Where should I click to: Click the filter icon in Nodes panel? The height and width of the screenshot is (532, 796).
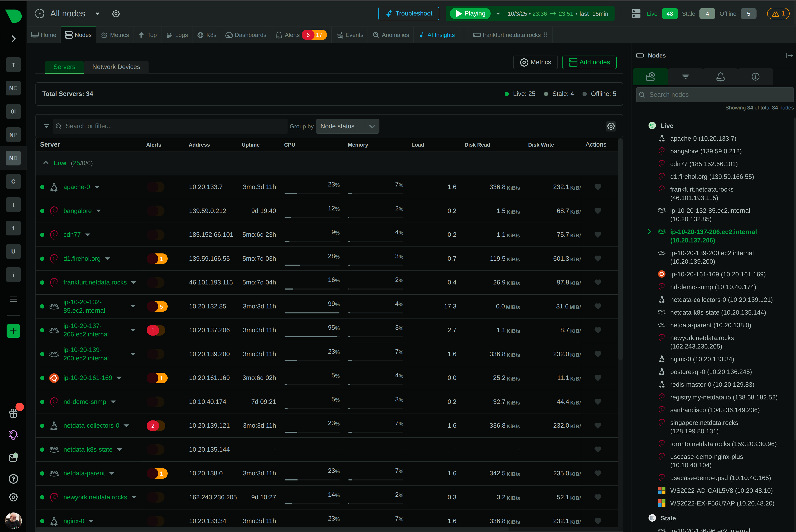pos(685,77)
